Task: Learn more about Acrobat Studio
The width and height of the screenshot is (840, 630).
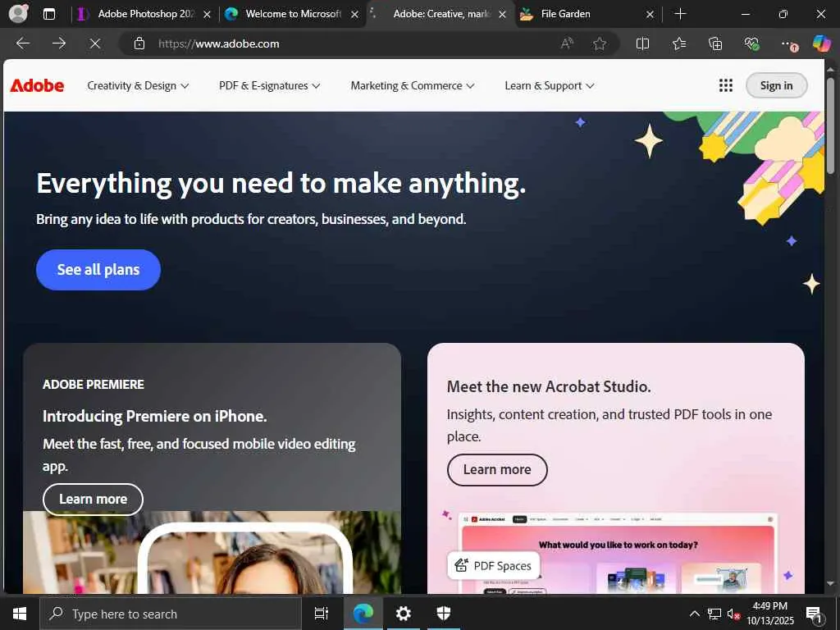Action: (x=497, y=469)
